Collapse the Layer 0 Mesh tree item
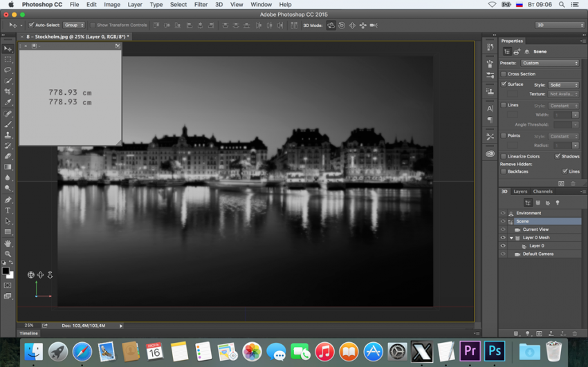This screenshot has height=367, width=588. click(x=511, y=238)
